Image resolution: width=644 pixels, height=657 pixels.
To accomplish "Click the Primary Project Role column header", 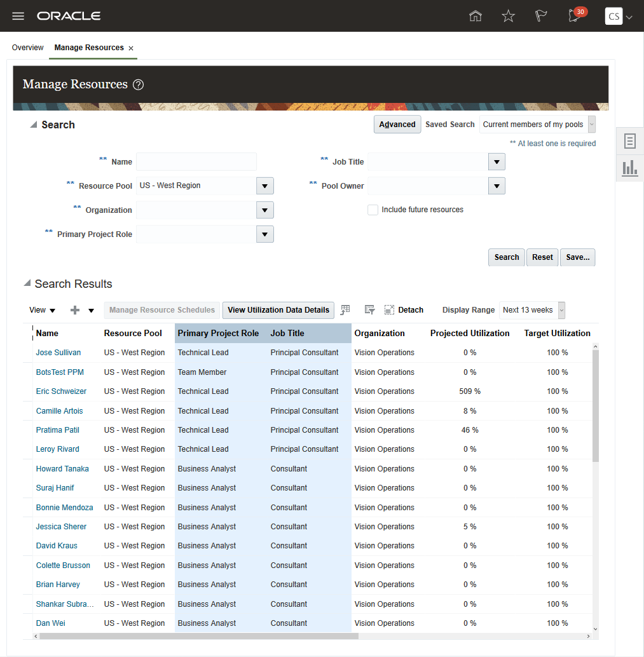I will (218, 334).
